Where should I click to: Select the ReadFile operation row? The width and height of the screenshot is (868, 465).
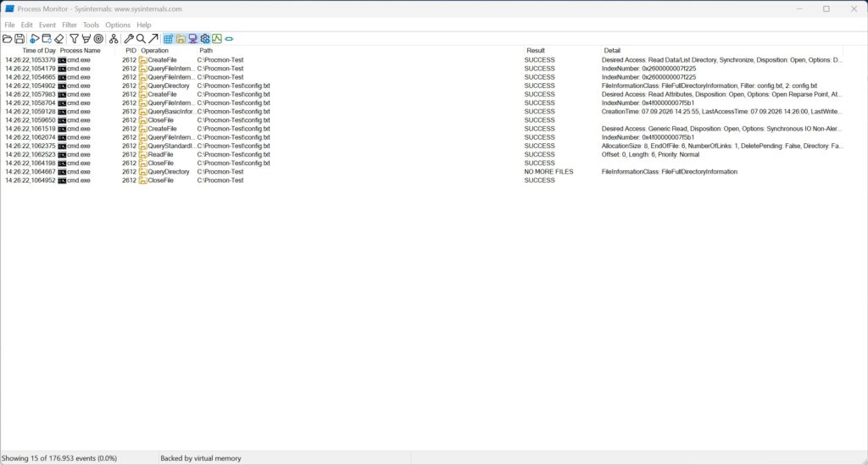coord(422,154)
